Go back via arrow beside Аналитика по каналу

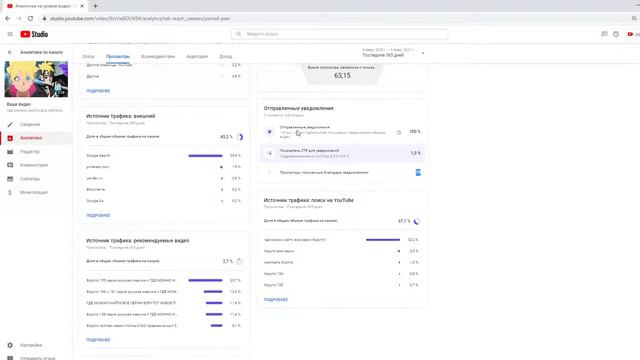[x=10, y=52]
